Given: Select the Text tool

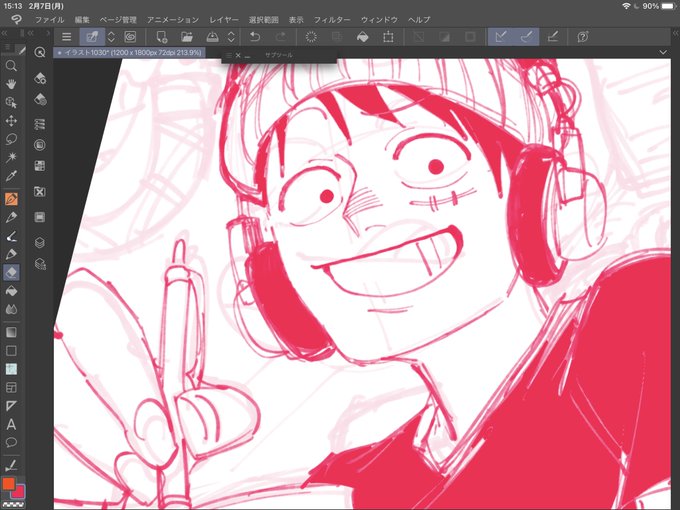Looking at the screenshot, I should pos(11,424).
